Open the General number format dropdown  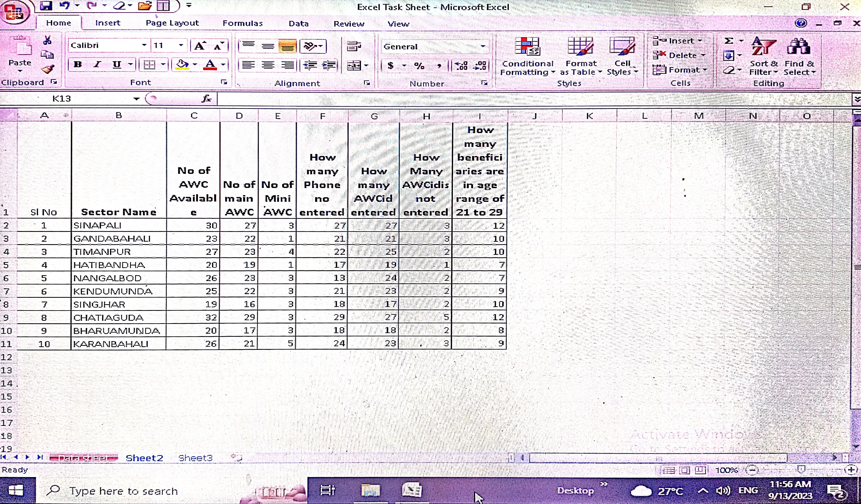[483, 46]
